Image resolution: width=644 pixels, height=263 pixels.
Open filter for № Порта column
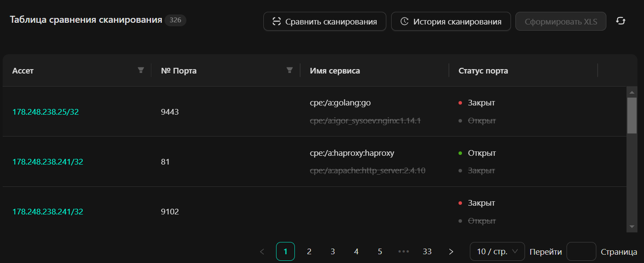pyautogui.click(x=289, y=70)
